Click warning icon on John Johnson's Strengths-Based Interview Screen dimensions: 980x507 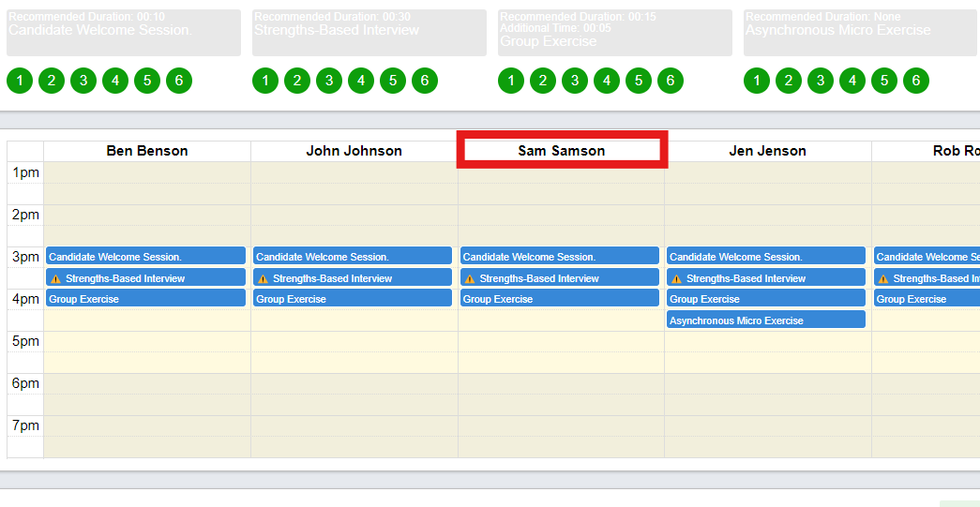(x=264, y=279)
